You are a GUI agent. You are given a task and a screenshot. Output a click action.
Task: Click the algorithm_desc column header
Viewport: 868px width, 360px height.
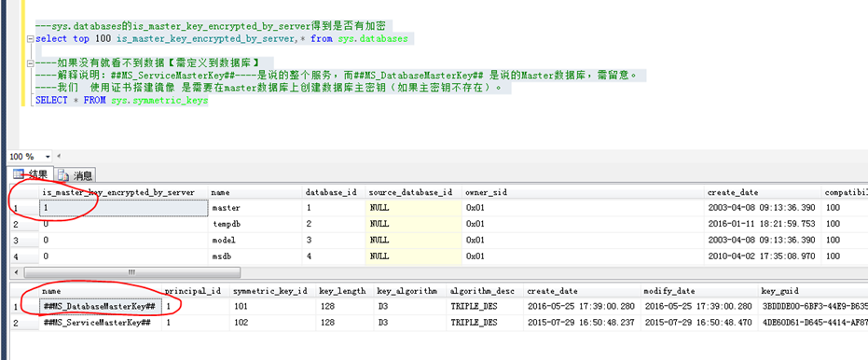tap(485, 291)
